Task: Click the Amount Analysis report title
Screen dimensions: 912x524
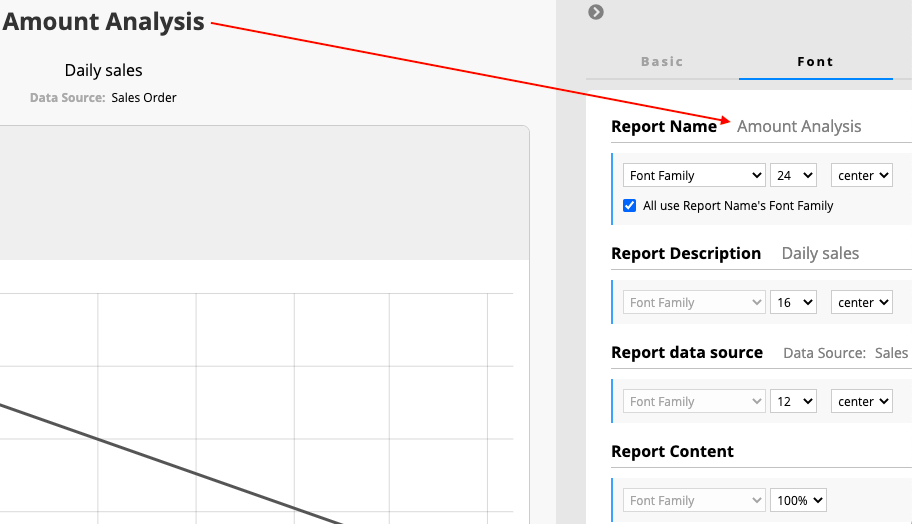Action: pyautogui.click(x=104, y=22)
